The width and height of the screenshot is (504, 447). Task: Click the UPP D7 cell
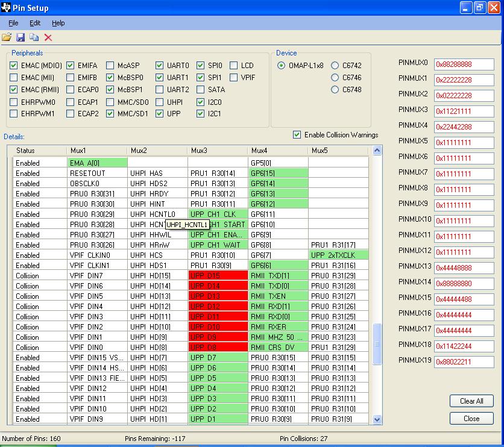[218, 358]
